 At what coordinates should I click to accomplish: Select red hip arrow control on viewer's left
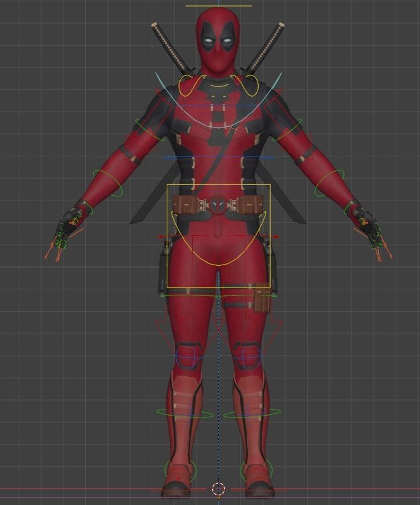coord(162,237)
